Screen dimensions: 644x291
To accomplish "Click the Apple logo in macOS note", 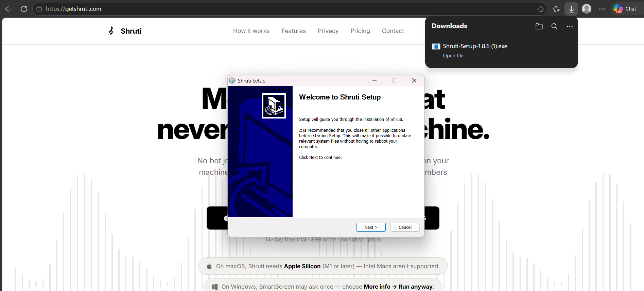I will (209, 266).
